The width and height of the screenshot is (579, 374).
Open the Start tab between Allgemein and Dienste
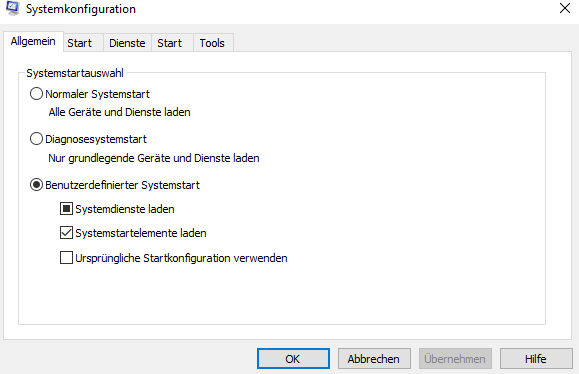[79, 43]
